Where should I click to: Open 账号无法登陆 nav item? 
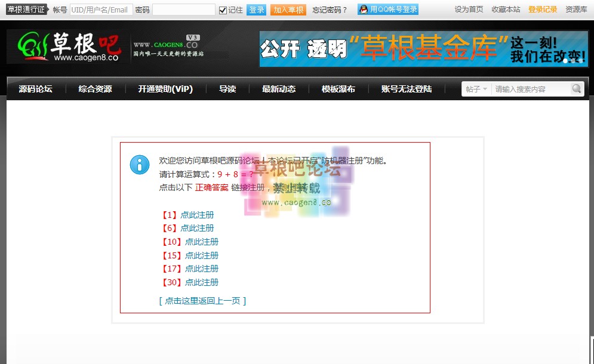click(x=406, y=89)
